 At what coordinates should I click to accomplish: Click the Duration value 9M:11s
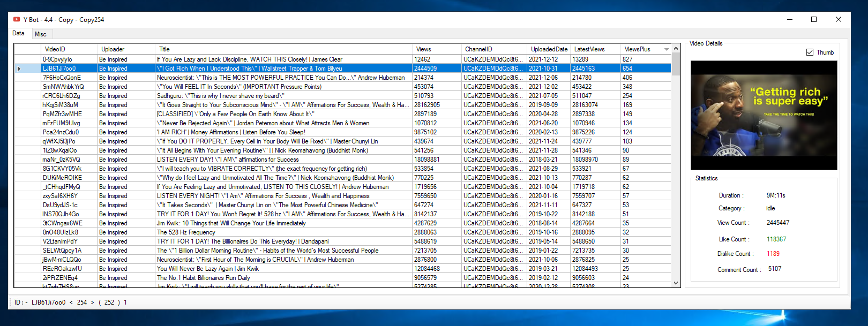coord(776,195)
